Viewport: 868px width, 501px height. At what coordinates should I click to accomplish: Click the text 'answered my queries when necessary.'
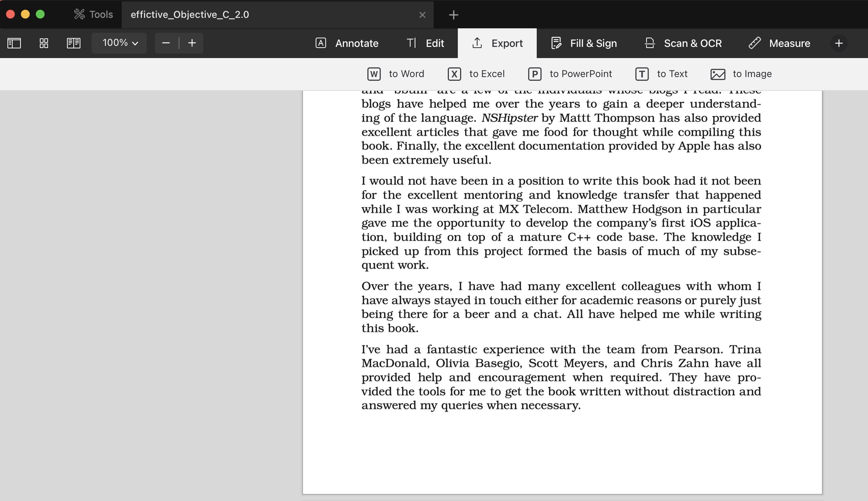pyautogui.click(x=471, y=405)
